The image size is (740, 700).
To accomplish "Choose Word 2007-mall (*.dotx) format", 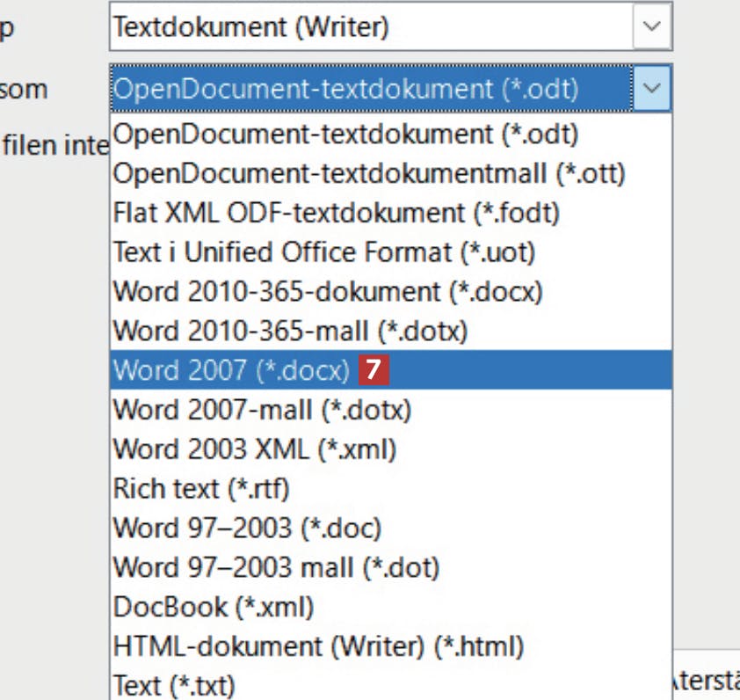I will tap(262, 410).
